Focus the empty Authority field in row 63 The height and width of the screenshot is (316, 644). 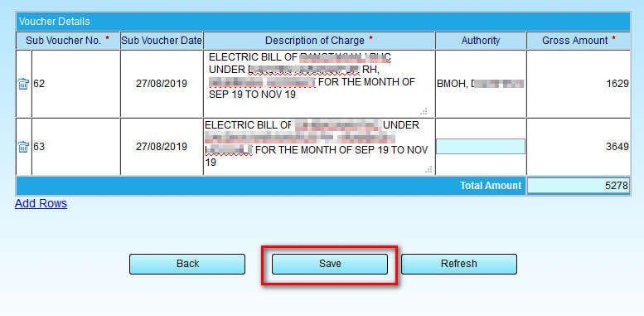click(x=481, y=147)
